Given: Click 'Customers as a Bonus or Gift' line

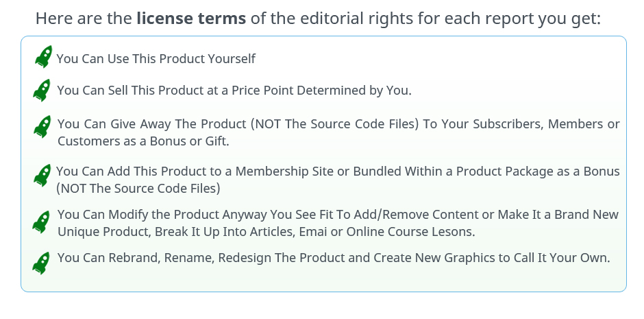Looking at the screenshot, I should [x=143, y=141].
